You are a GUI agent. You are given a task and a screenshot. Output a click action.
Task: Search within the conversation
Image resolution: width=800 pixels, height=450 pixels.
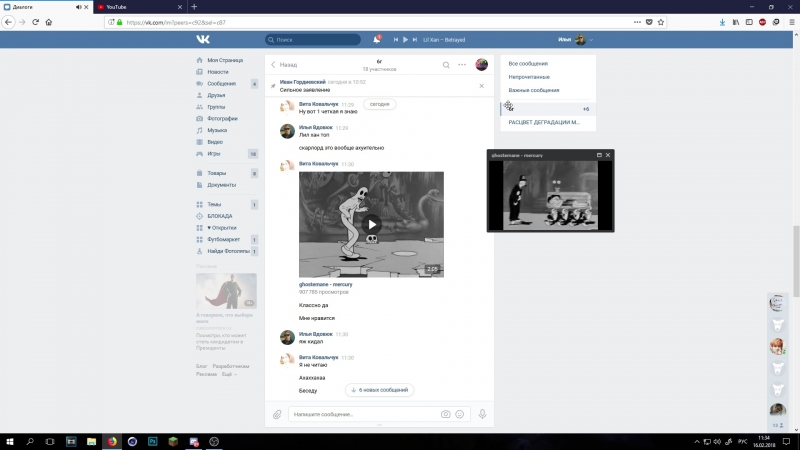tap(446, 65)
